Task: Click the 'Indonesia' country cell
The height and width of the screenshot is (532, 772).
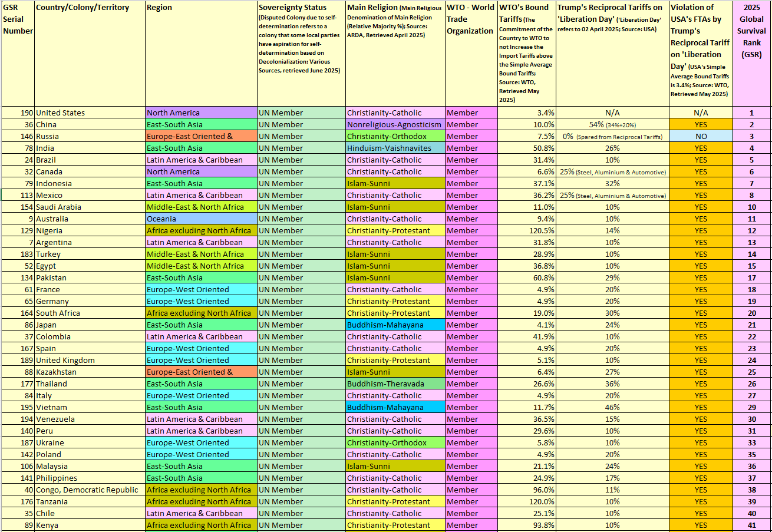Action: 90,183
